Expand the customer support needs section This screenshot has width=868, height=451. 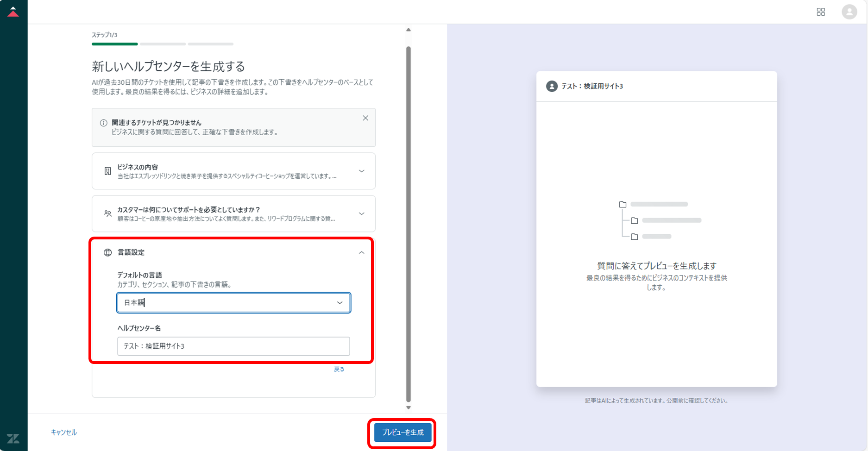click(361, 213)
